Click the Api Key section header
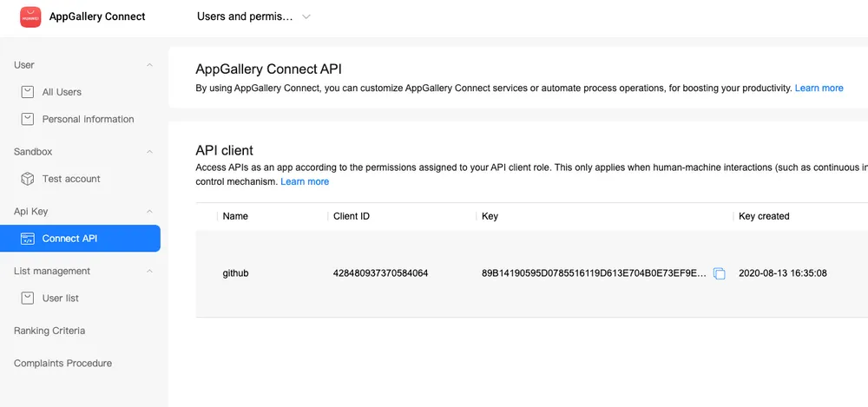This screenshot has width=868, height=407. coord(30,212)
